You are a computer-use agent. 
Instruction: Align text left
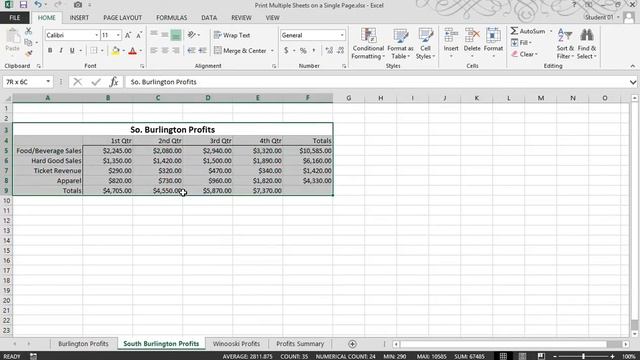(154, 51)
